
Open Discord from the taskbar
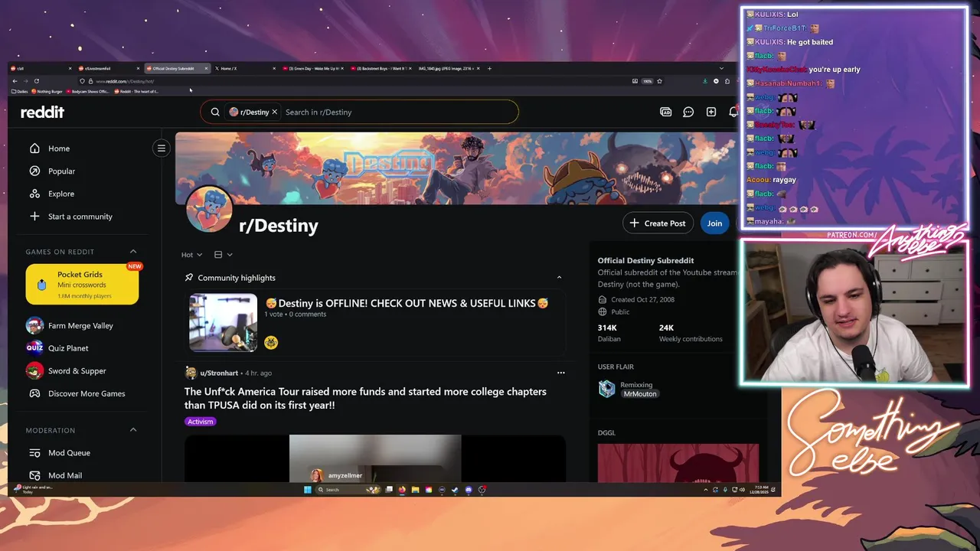click(469, 490)
